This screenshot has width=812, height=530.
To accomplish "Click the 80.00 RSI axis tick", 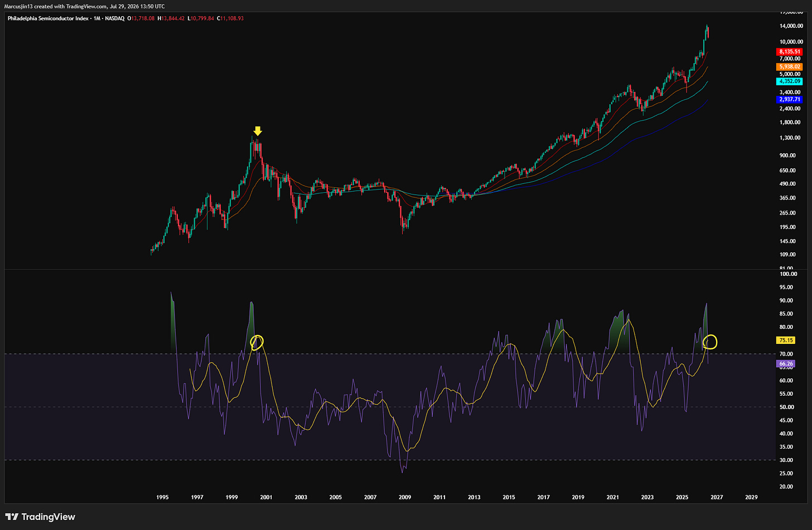I will click(786, 327).
